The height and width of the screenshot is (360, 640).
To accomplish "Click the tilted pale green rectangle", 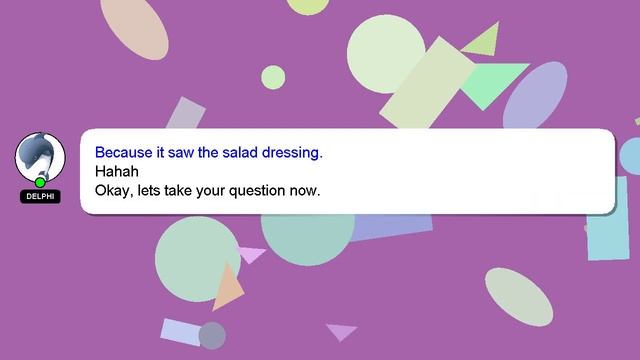I will [428, 84].
